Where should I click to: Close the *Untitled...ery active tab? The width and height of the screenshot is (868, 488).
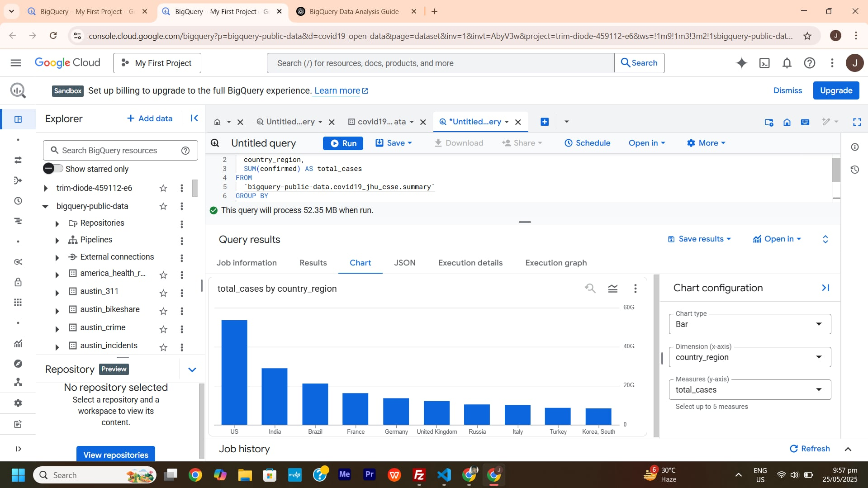(x=518, y=122)
